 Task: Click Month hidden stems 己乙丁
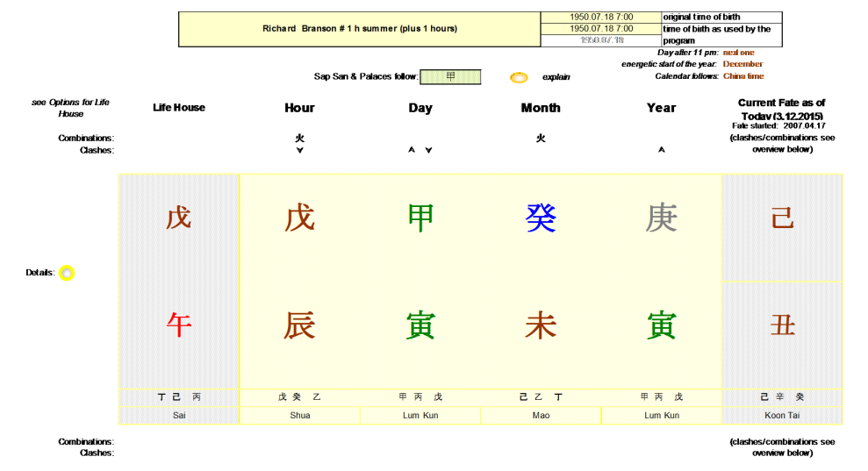pos(541,396)
